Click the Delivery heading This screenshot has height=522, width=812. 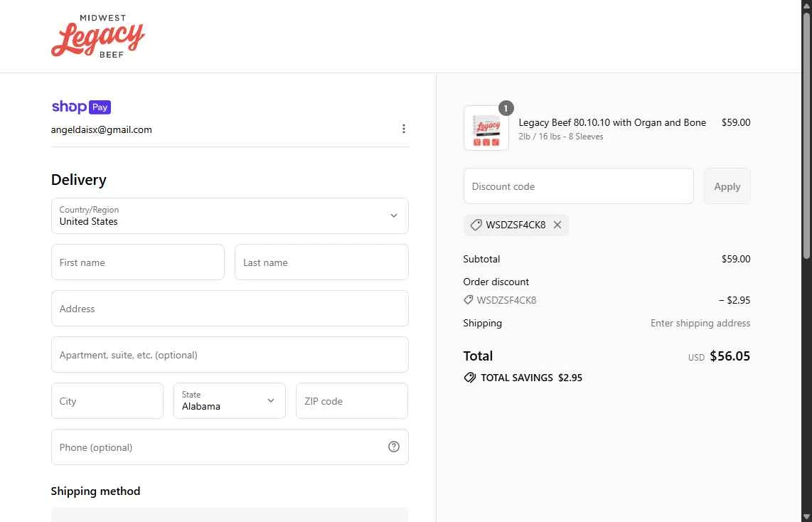79,180
